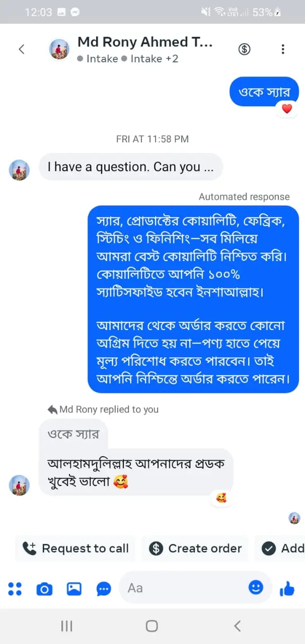Tap the heart reaction on ওকে স্যার message
This screenshot has width=305, height=644.
coord(286,109)
